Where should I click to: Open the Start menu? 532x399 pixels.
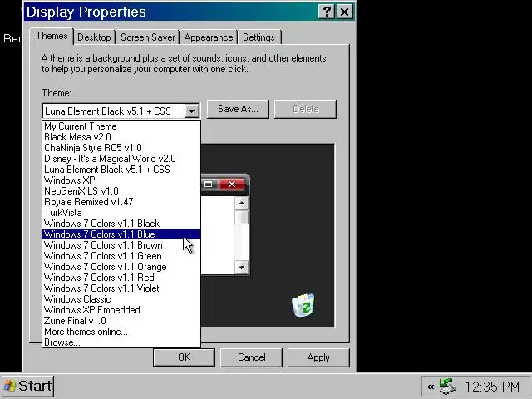[27, 386]
